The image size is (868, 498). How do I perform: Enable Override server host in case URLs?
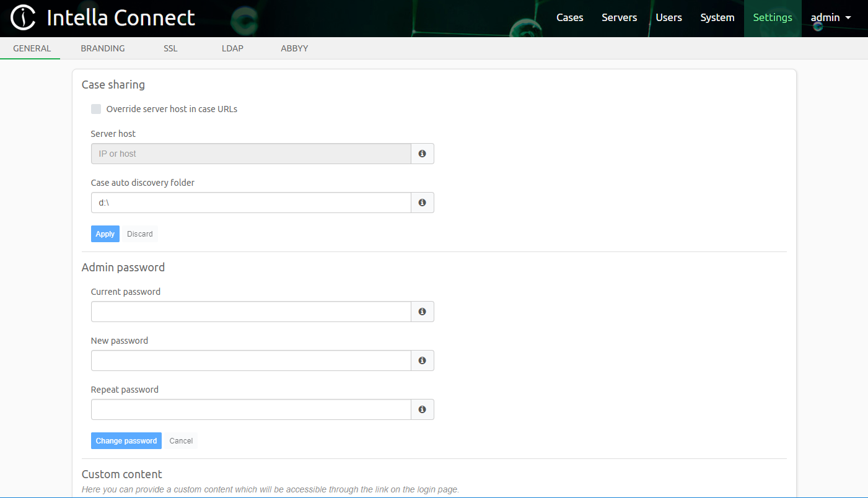[x=96, y=108]
